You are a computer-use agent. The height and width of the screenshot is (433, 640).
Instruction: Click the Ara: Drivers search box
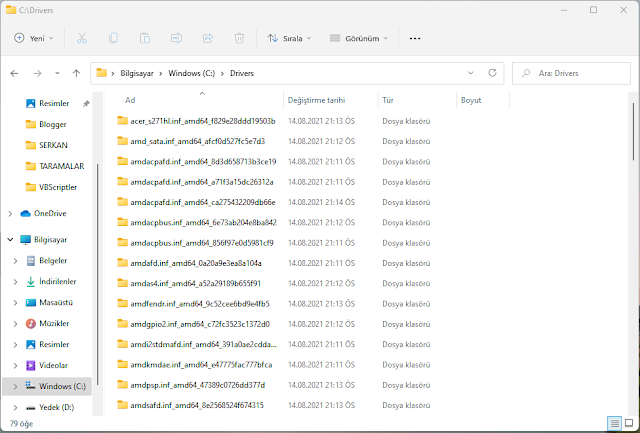tap(571, 73)
